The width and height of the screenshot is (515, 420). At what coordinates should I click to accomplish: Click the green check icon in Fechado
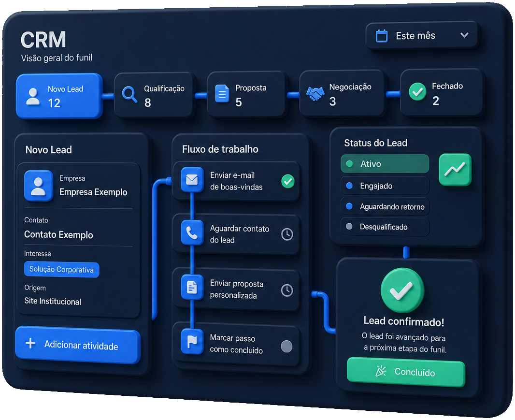417,92
